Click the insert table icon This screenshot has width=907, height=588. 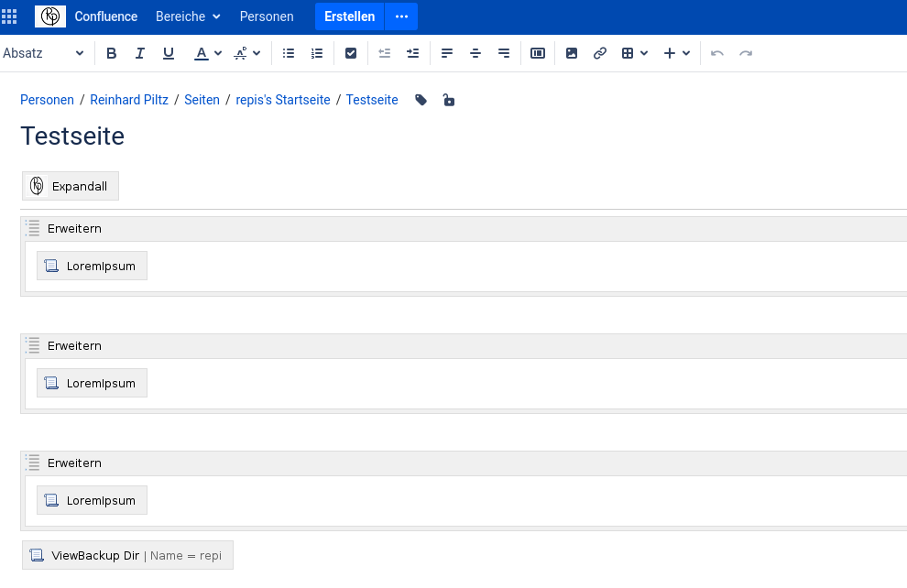tap(628, 53)
